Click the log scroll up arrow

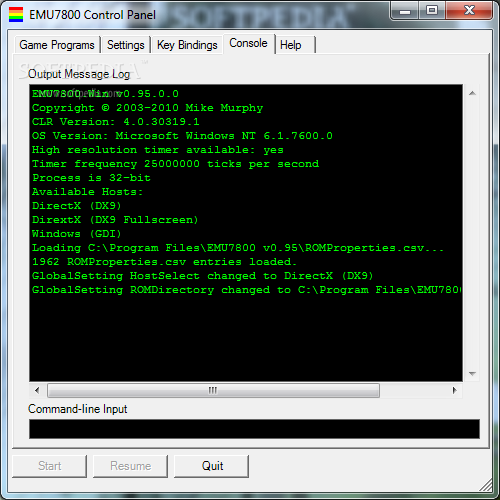coord(472,93)
